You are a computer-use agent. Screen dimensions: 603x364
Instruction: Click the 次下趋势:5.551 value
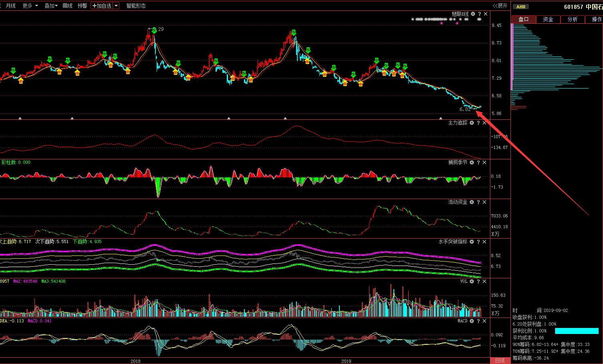click(52, 241)
